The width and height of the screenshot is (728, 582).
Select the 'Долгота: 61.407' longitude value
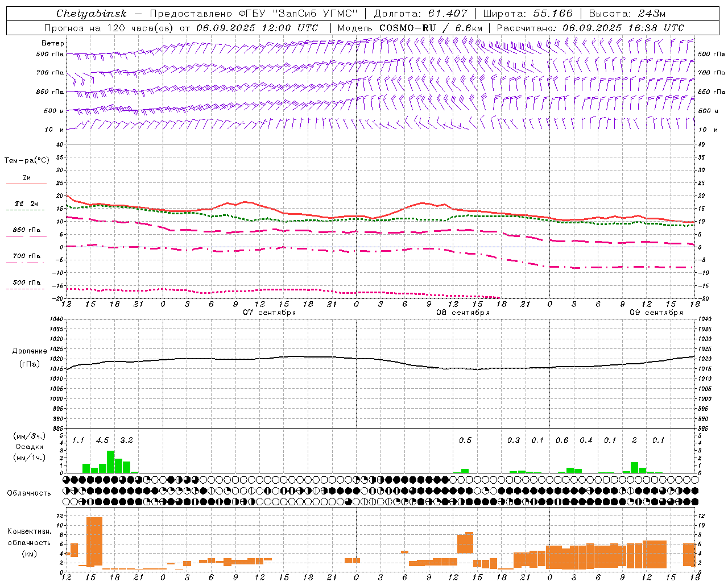click(420, 14)
